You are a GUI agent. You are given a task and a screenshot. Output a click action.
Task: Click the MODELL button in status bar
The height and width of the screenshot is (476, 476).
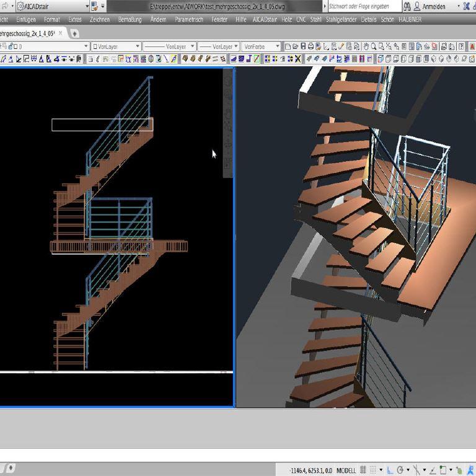click(x=346, y=470)
